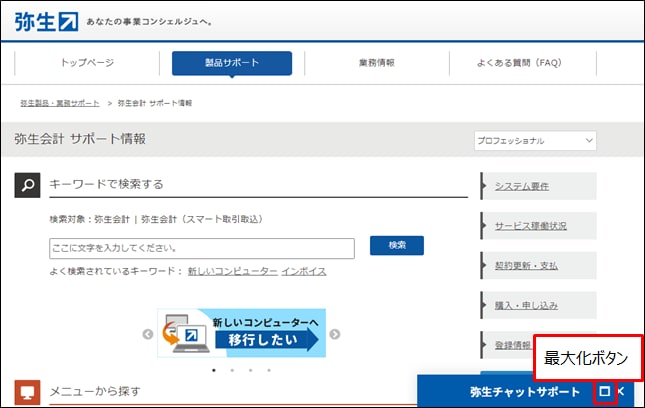Maximize the chat support window
Screen dimensions: 645x408
pyautogui.click(x=605, y=391)
